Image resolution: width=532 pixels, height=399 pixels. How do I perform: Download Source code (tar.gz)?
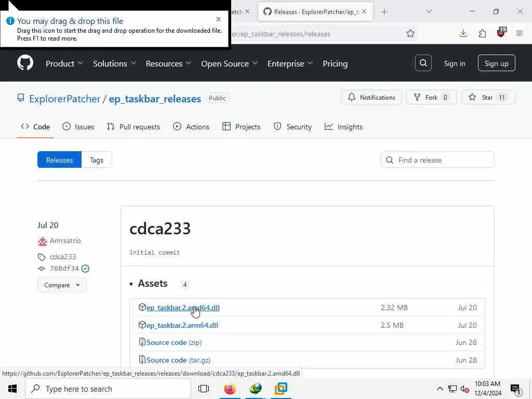coord(178,360)
